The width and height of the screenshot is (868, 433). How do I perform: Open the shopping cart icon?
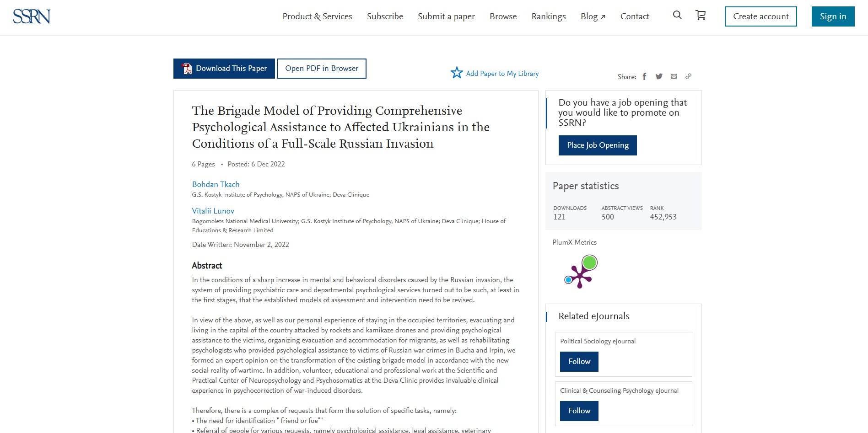tap(701, 15)
